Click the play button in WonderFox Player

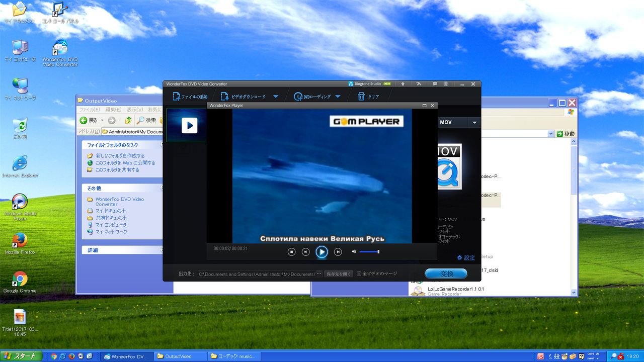click(322, 252)
